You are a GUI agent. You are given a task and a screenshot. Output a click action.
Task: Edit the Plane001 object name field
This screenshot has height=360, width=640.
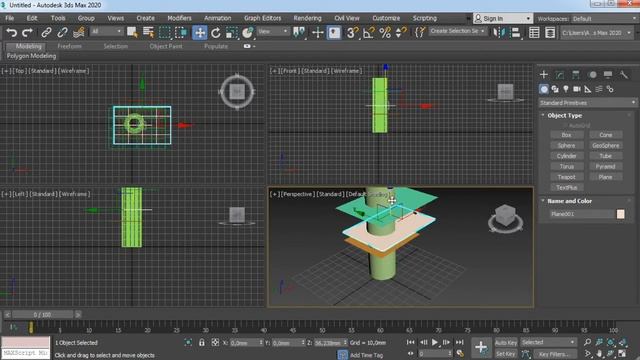click(581, 214)
